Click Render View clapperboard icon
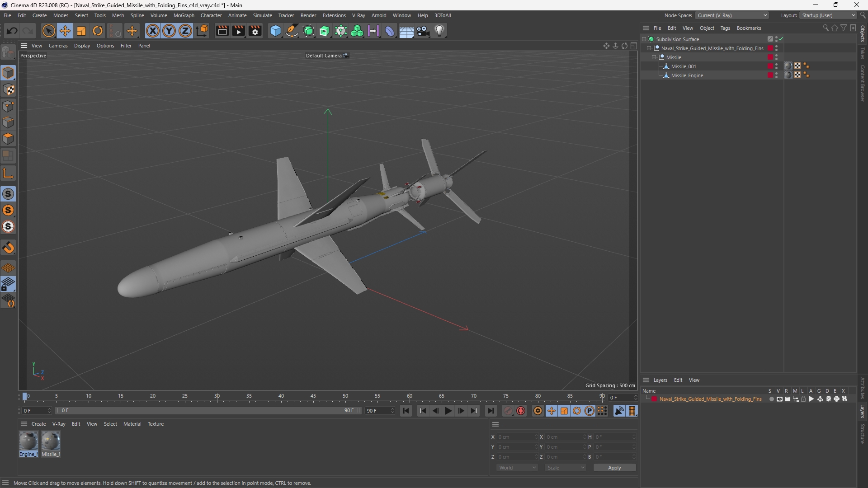The image size is (868, 488). [x=222, y=31]
